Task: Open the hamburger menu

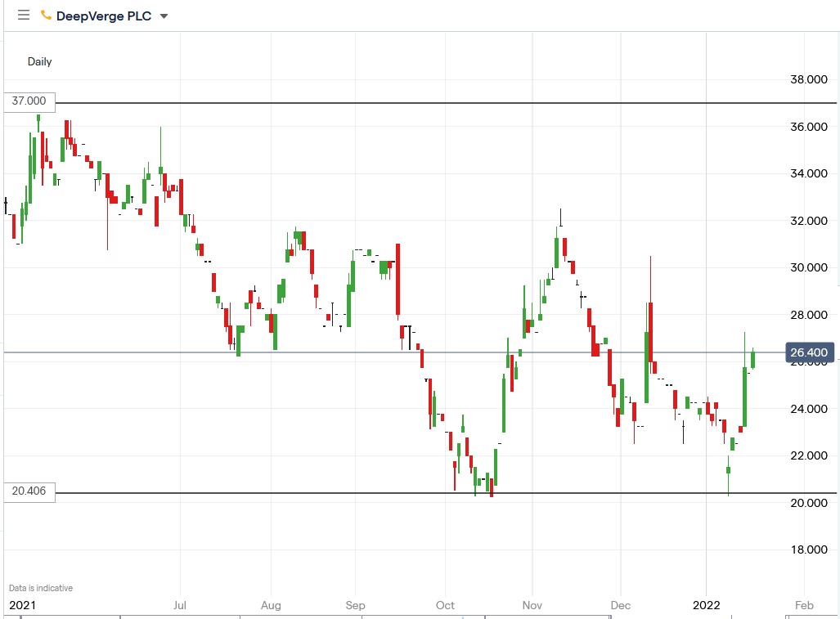Action: pos(24,15)
